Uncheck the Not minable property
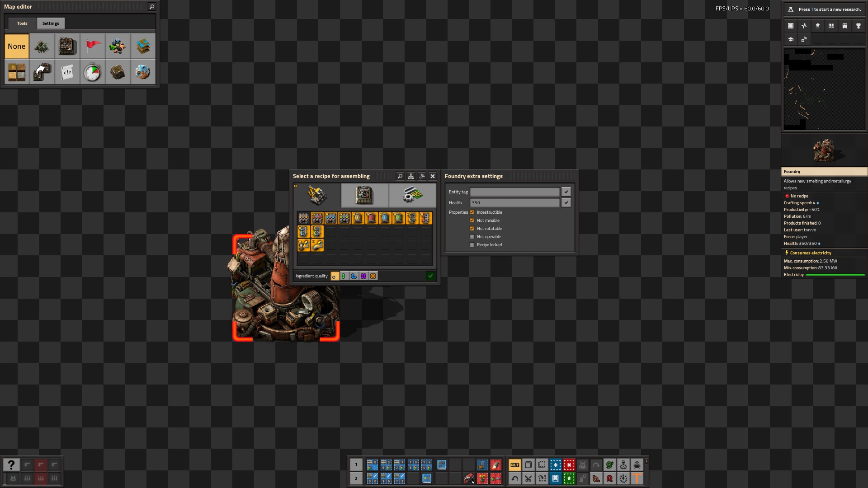This screenshot has height=488, width=868. tap(472, 221)
